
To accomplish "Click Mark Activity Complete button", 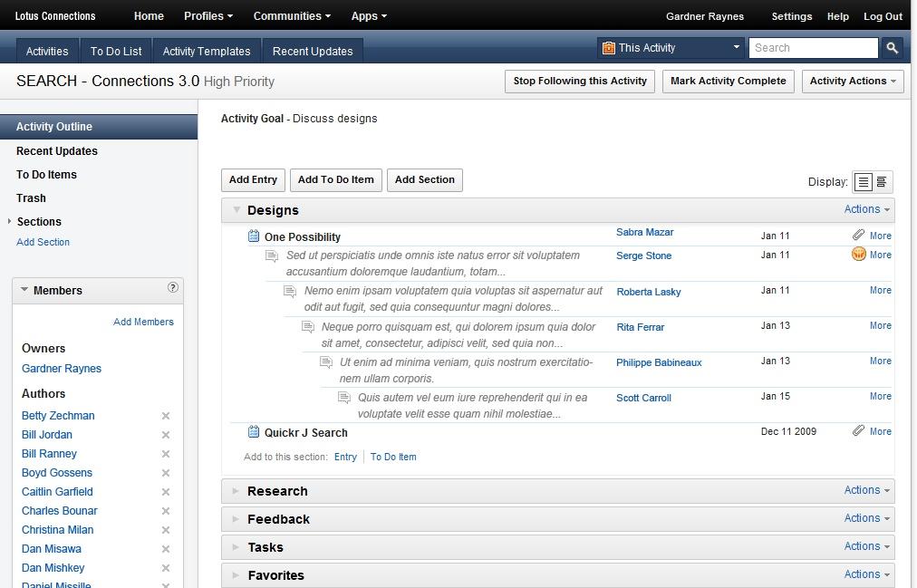I will pos(729,82).
